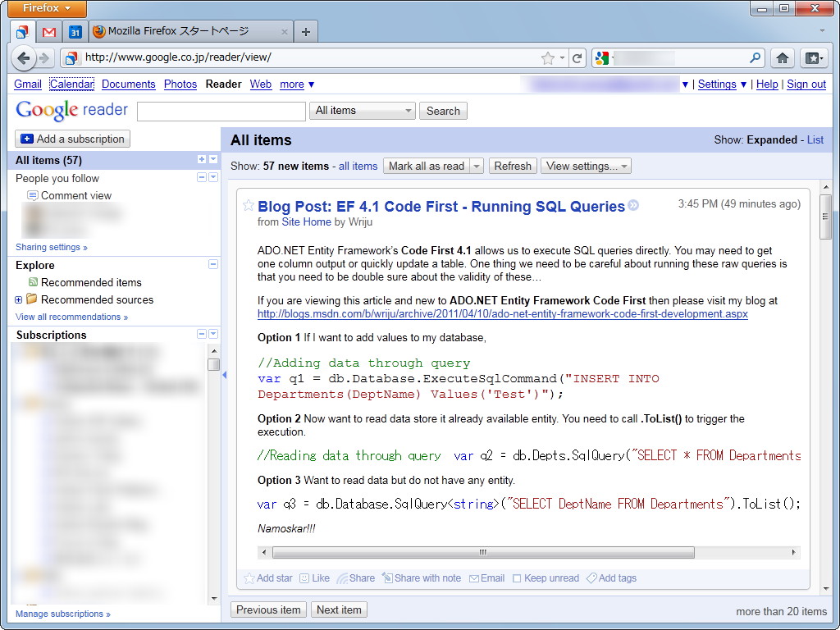Open the Help link

(767, 84)
